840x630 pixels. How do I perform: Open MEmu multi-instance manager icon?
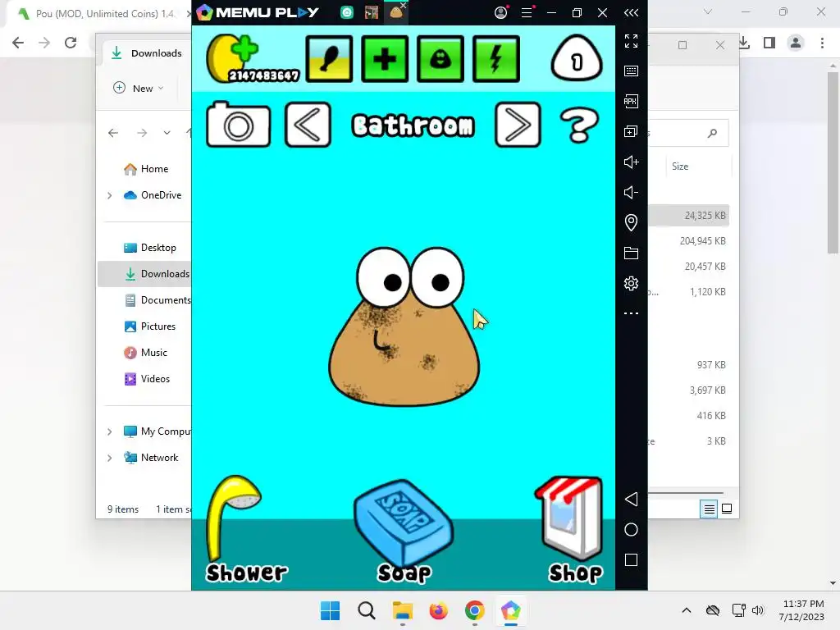[x=631, y=131]
